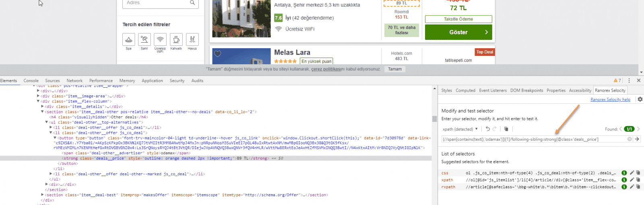Toggle the Spa filter icon

point(128,39)
